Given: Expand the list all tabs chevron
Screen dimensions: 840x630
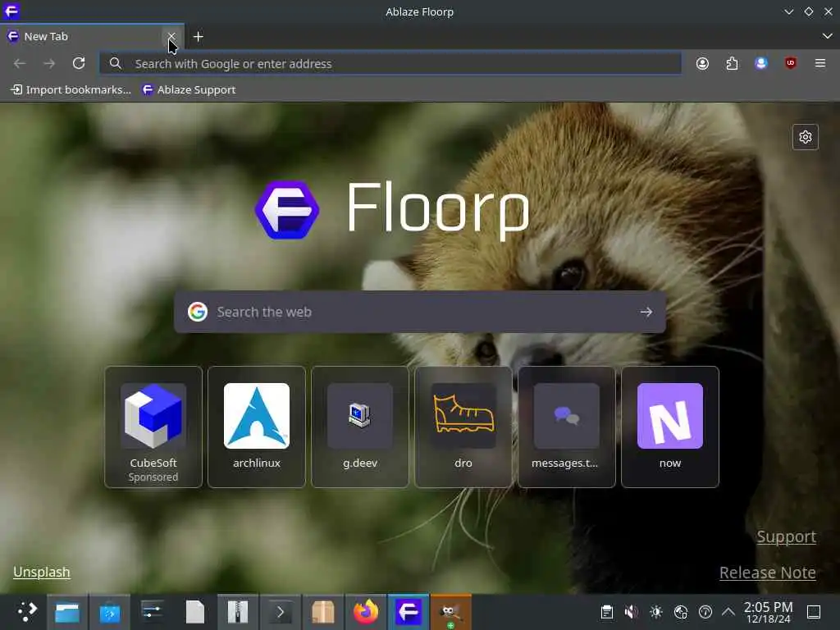Looking at the screenshot, I should pos(827,36).
